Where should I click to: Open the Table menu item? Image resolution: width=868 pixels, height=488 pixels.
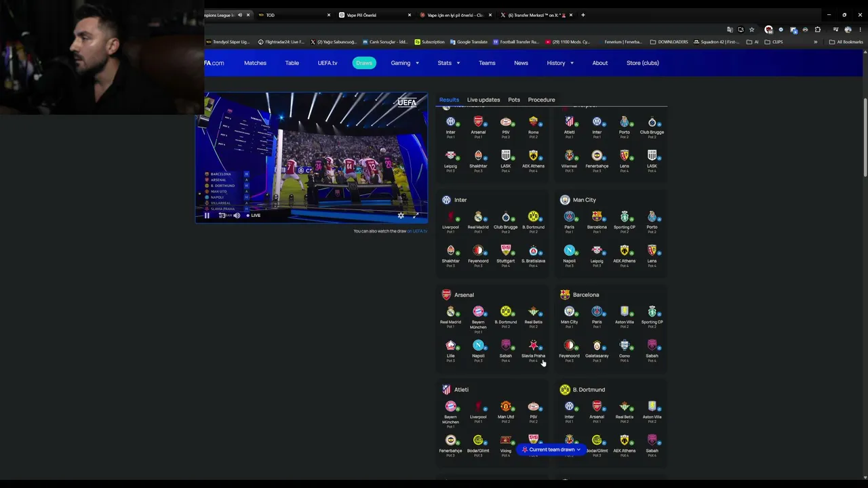[x=292, y=63]
